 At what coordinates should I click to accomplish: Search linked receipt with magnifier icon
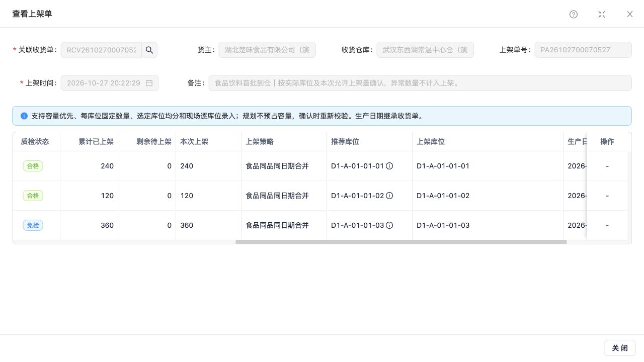click(149, 50)
